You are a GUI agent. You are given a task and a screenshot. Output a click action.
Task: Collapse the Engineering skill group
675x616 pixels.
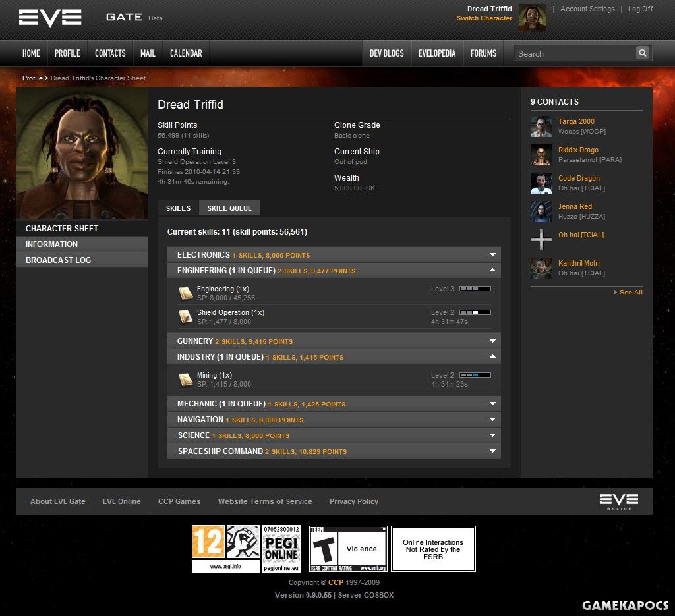(x=334, y=271)
